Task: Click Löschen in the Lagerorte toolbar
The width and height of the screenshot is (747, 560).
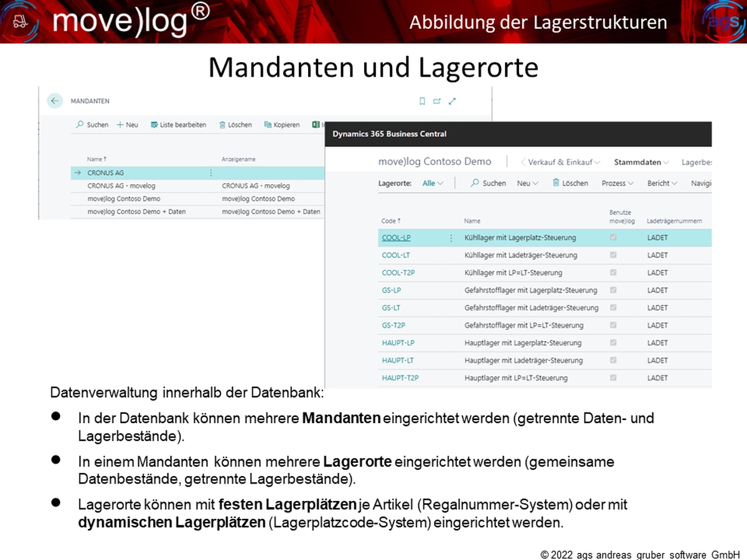Action: 570,184
